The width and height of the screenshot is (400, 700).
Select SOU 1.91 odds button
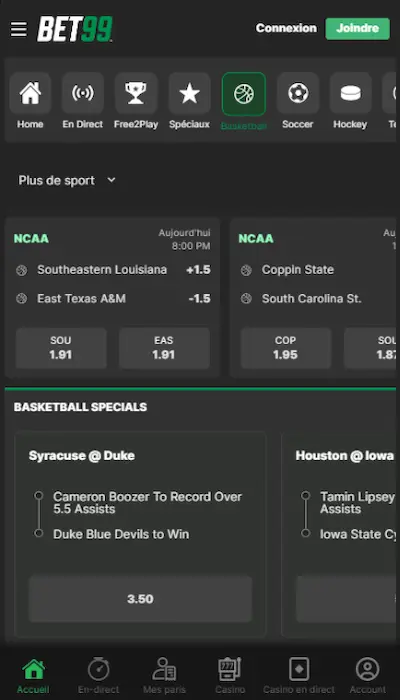61,348
